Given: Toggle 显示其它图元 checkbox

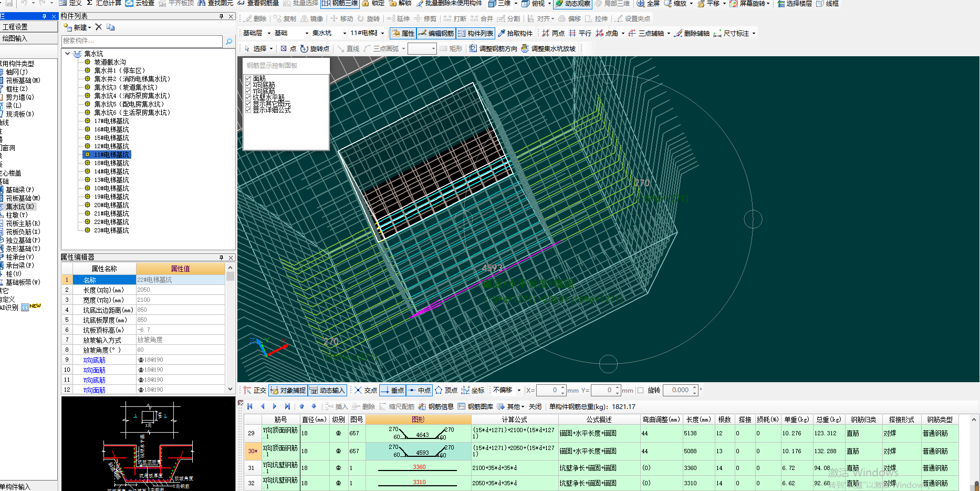Looking at the screenshot, I should [x=248, y=104].
